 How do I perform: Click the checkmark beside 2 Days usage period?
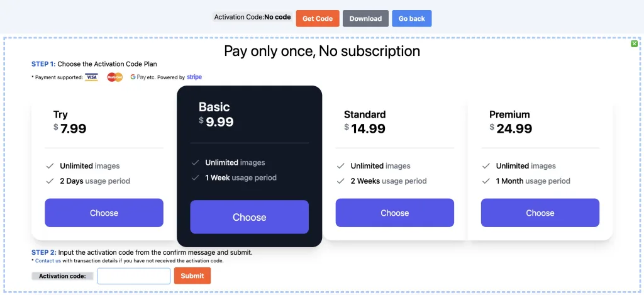point(50,181)
